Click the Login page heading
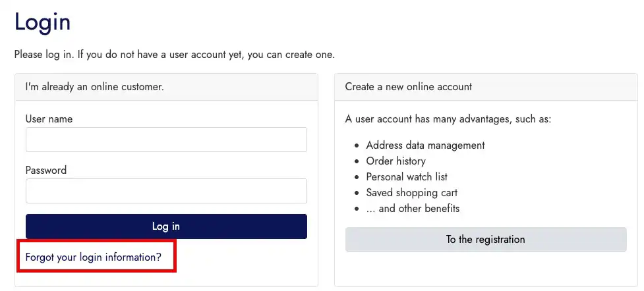This screenshot has height=291, width=644. (x=42, y=22)
